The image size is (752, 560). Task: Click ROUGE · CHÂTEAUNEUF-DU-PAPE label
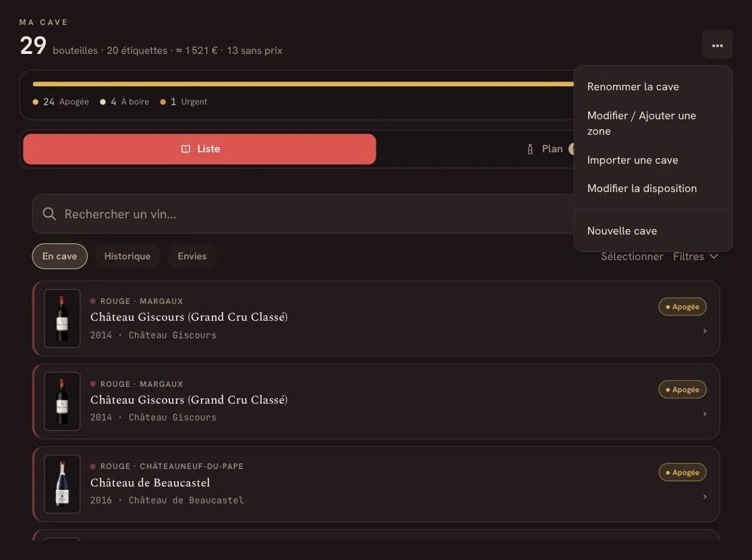click(172, 466)
